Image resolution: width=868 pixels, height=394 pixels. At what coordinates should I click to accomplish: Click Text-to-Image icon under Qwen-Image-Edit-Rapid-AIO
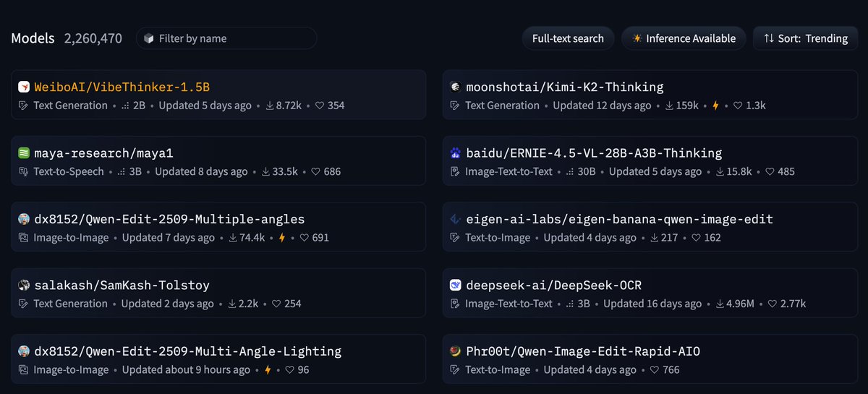click(455, 370)
